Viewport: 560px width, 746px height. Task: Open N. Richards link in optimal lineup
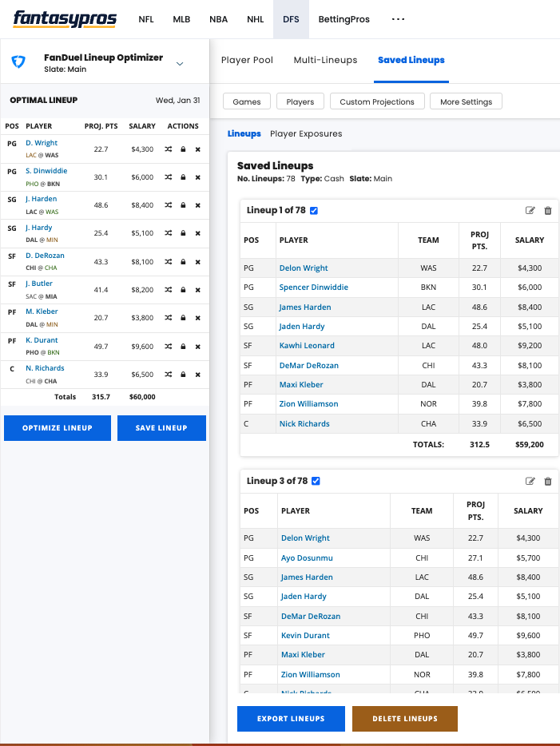point(45,368)
